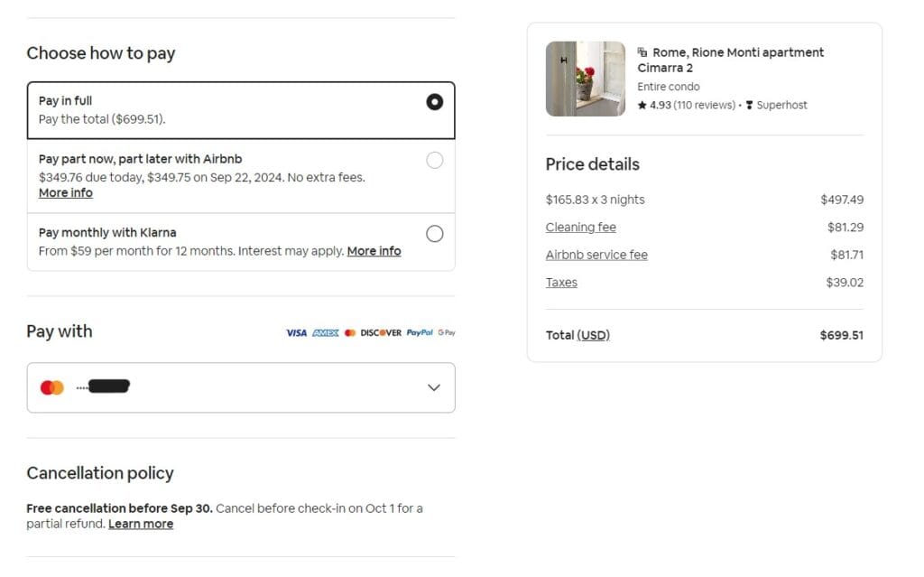This screenshot has height=577, width=924.
Task: Click the Amex card icon
Action: coord(326,332)
